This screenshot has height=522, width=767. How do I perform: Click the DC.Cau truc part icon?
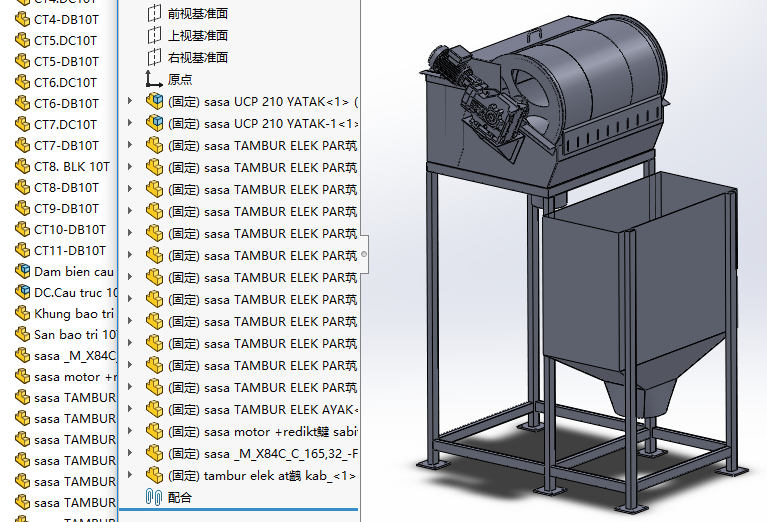[22, 292]
